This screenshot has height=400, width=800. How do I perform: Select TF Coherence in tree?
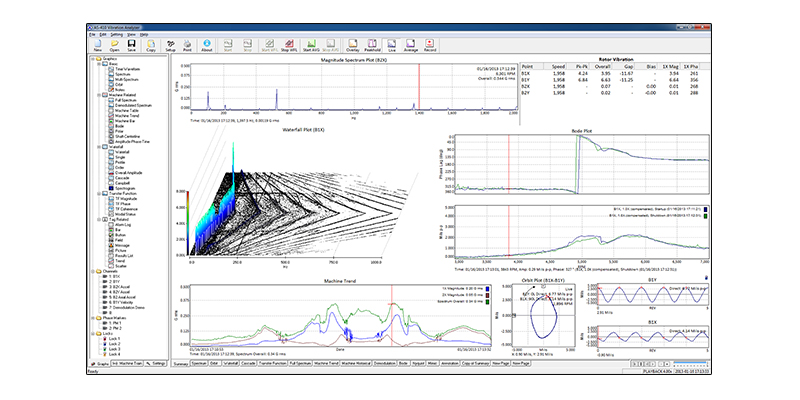click(x=126, y=209)
